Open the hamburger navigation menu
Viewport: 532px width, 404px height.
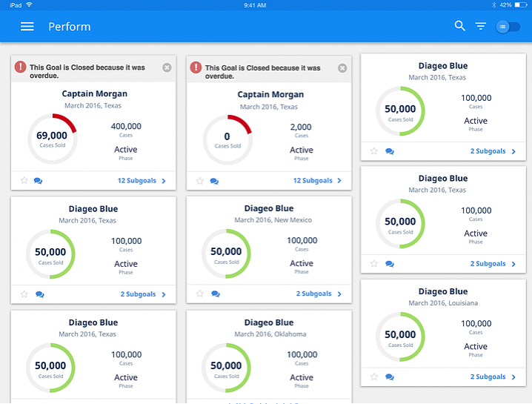click(27, 27)
